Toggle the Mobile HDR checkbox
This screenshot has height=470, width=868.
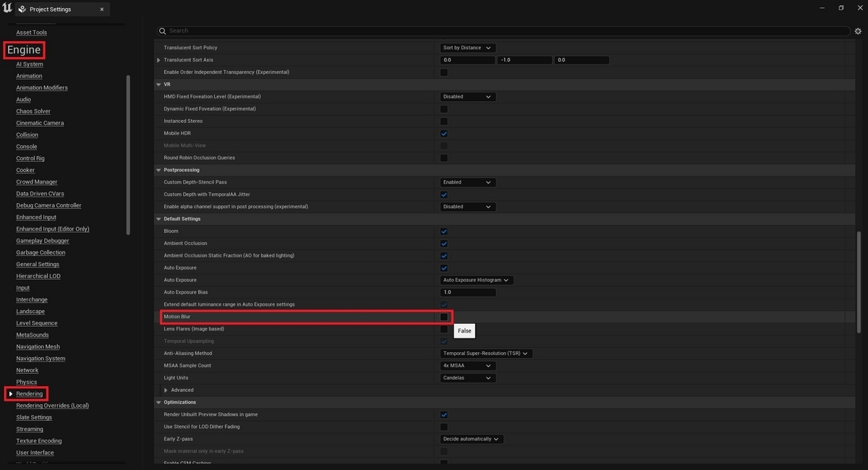point(443,133)
